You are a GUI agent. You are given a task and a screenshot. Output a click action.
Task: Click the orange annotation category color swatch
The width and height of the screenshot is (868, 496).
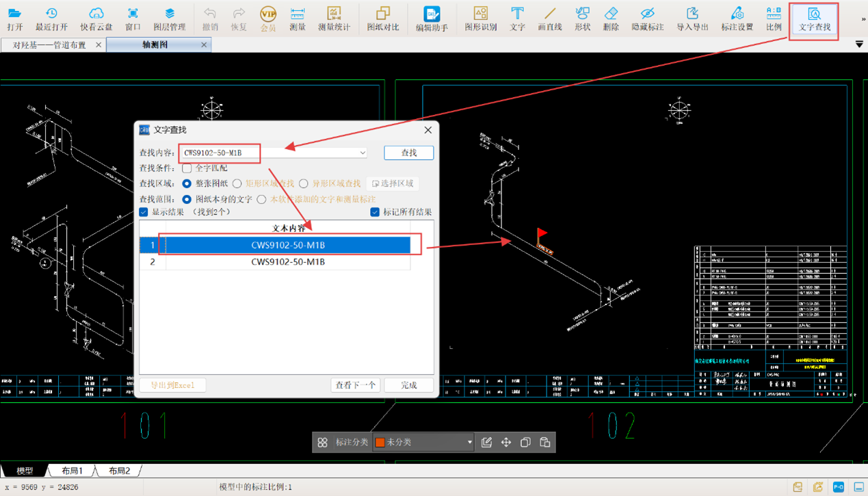pos(380,443)
